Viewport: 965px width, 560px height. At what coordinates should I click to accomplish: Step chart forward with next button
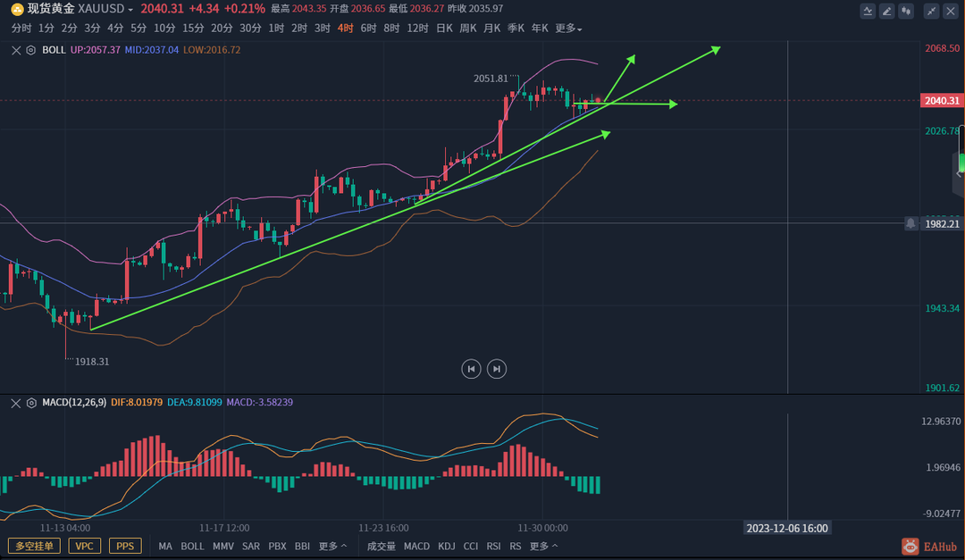point(497,368)
